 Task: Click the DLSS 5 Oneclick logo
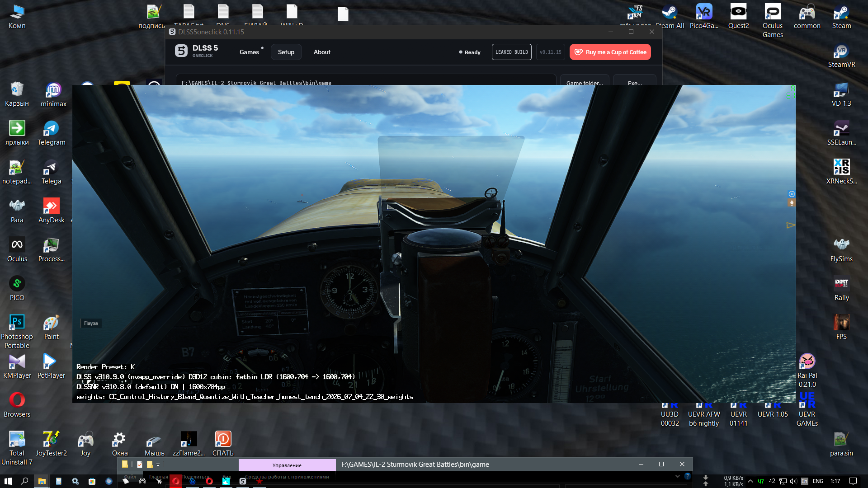197,51
